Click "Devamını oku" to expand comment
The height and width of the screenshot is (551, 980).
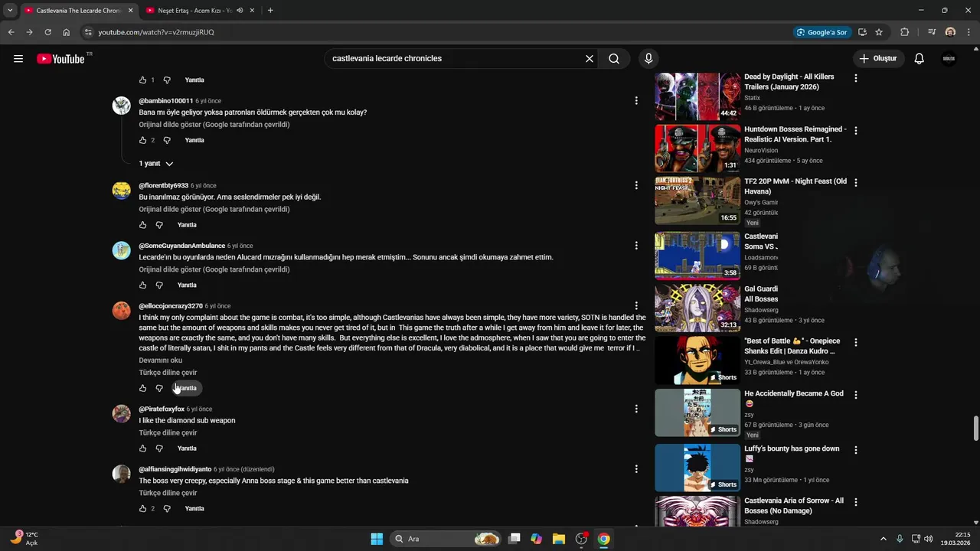coord(161,360)
